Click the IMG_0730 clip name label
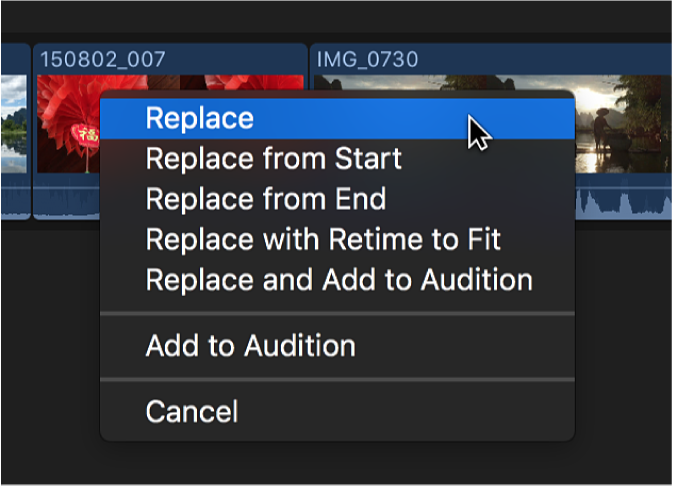 pos(368,58)
